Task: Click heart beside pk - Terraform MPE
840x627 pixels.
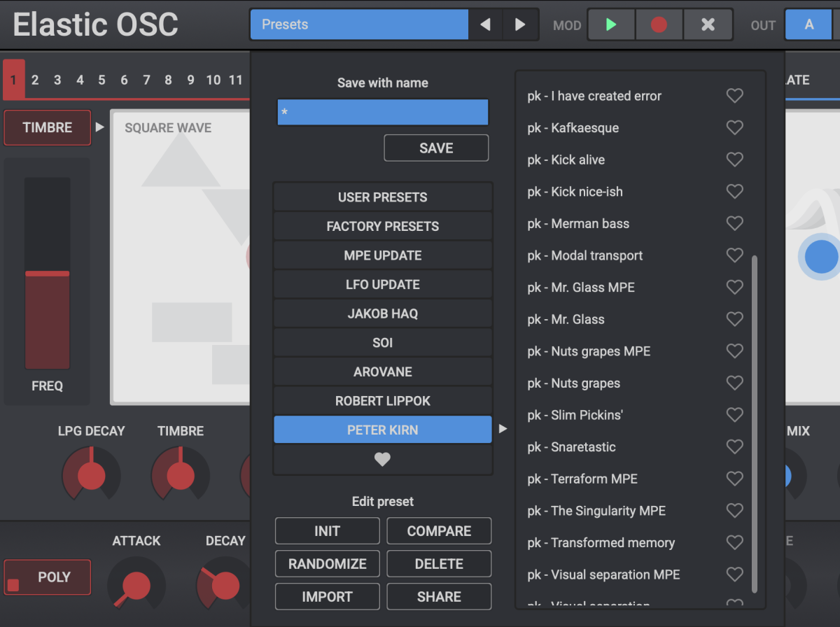Action: click(x=734, y=479)
